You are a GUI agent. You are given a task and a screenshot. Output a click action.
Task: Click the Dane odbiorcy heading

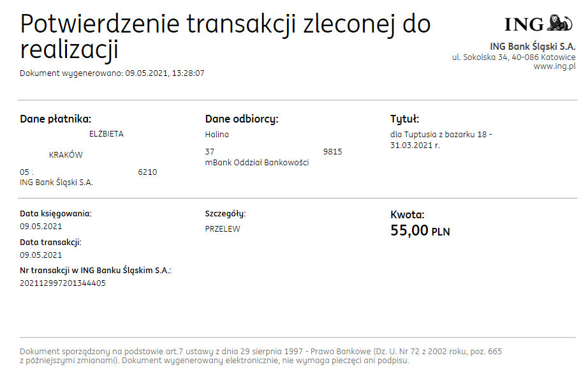242,119
